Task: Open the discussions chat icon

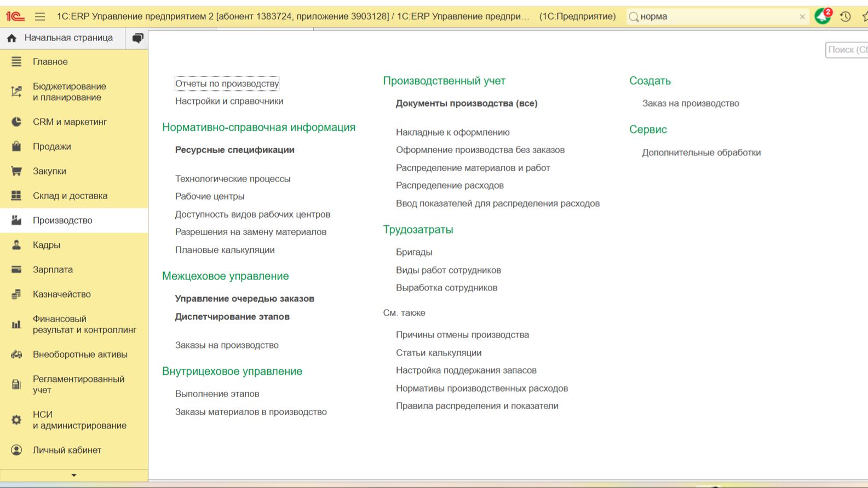Action: [x=137, y=38]
